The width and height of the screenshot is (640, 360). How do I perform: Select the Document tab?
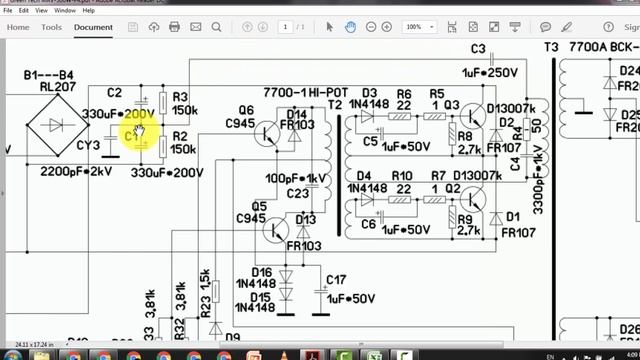(x=93, y=27)
